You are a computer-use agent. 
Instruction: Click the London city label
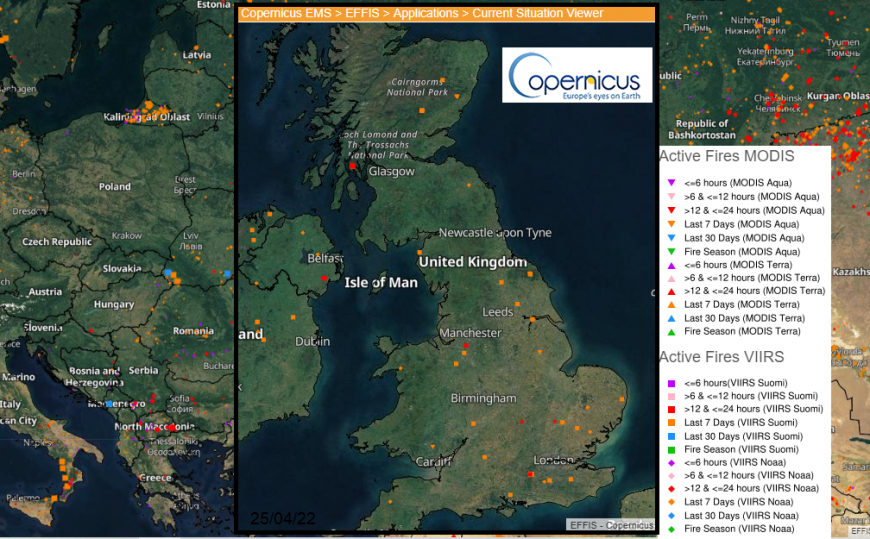553,460
